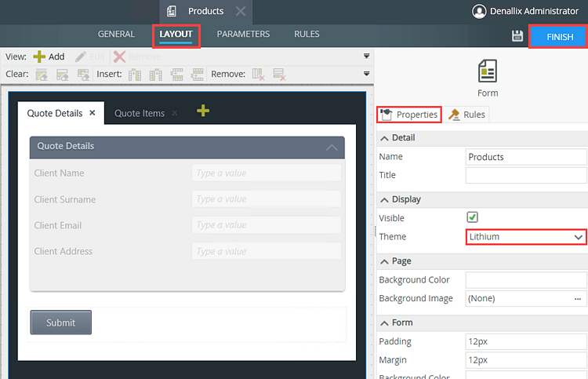Click the Remove row icon
The image size is (588, 379).
coord(279,75)
